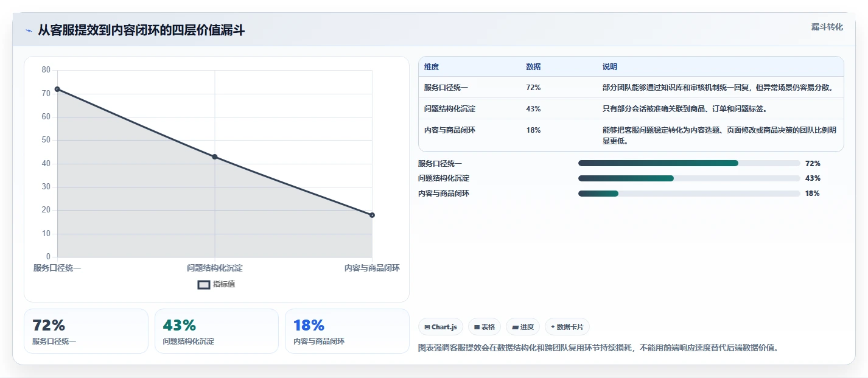Click the y-axis tick label 80

(46, 70)
